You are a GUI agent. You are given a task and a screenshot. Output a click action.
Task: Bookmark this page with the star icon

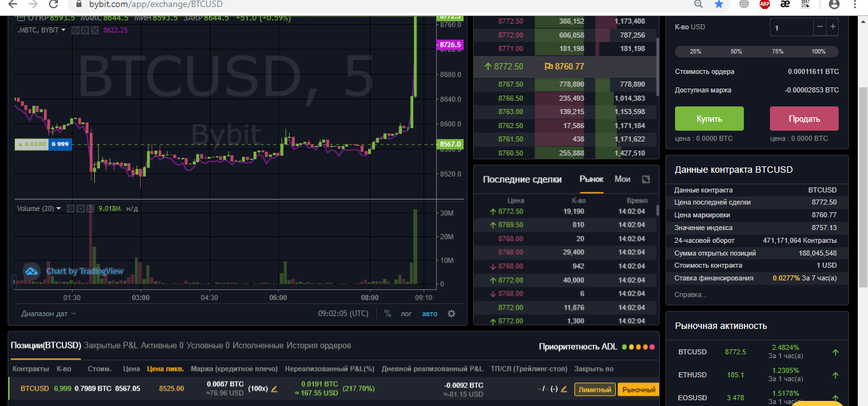(x=719, y=4)
